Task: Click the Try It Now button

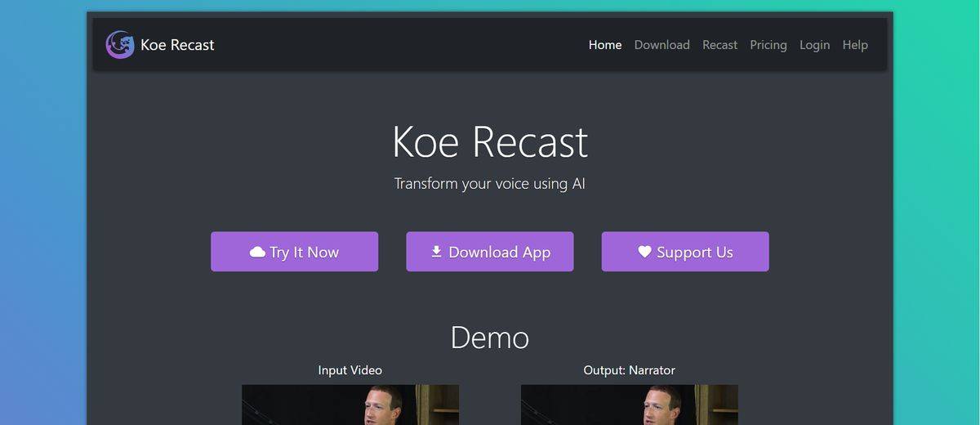Action: click(x=295, y=252)
